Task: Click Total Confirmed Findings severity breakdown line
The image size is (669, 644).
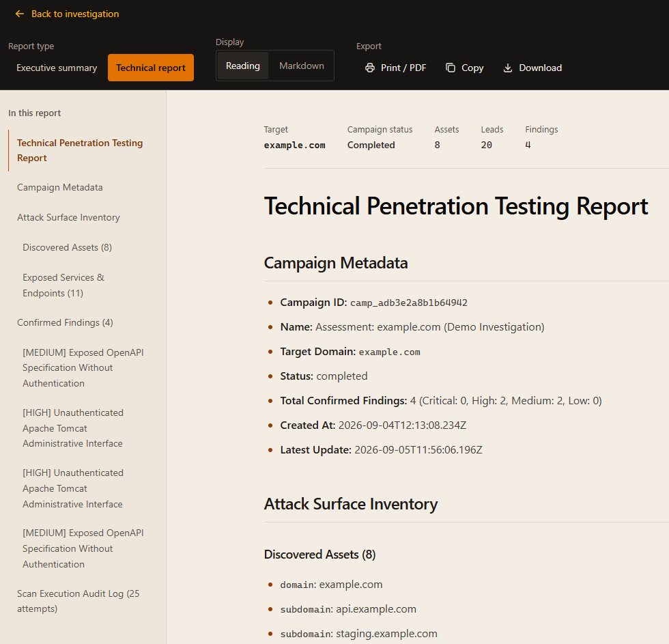Action: [x=441, y=401]
